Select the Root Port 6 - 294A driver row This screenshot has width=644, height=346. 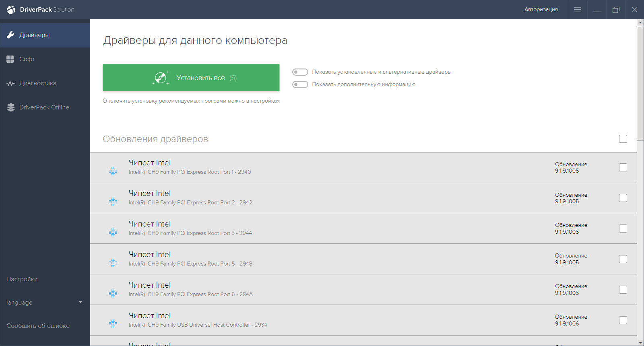[322, 290]
